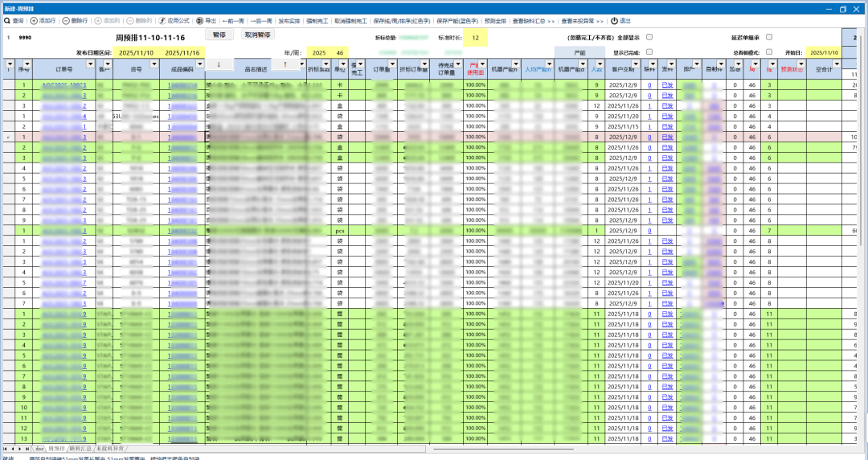This screenshot has height=460, width=868.
Task: Click the up arrow button above 品名描述
Action: 285,65
